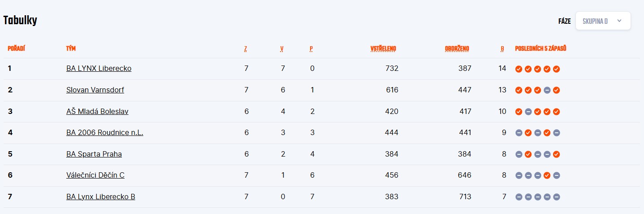Image resolution: width=644 pixels, height=214 pixels.
Task: Select BA 2006 Roudnice n.L. link
Action: tap(104, 133)
